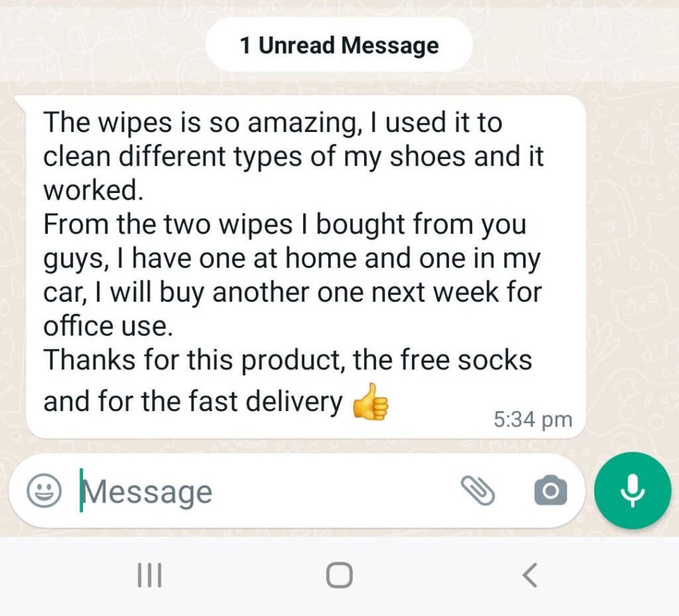Viewport: 679px width, 616px height.
Task: Go back using the navigation chevron
Action: [x=530, y=575]
